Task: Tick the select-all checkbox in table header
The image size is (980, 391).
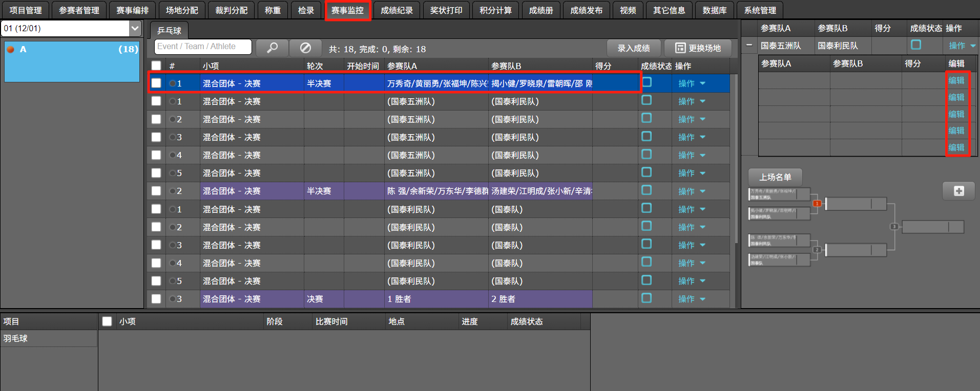Action: [x=156, y=66]
